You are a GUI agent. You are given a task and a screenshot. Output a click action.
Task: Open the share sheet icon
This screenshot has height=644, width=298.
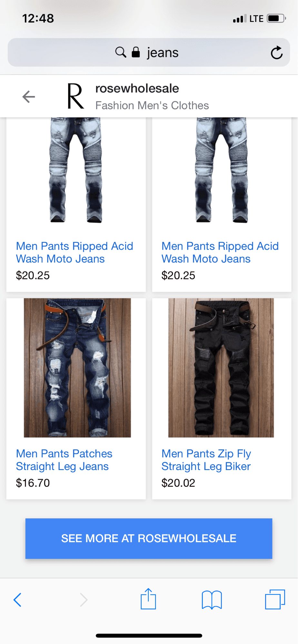pyautogui.click(x=148, y=599)
